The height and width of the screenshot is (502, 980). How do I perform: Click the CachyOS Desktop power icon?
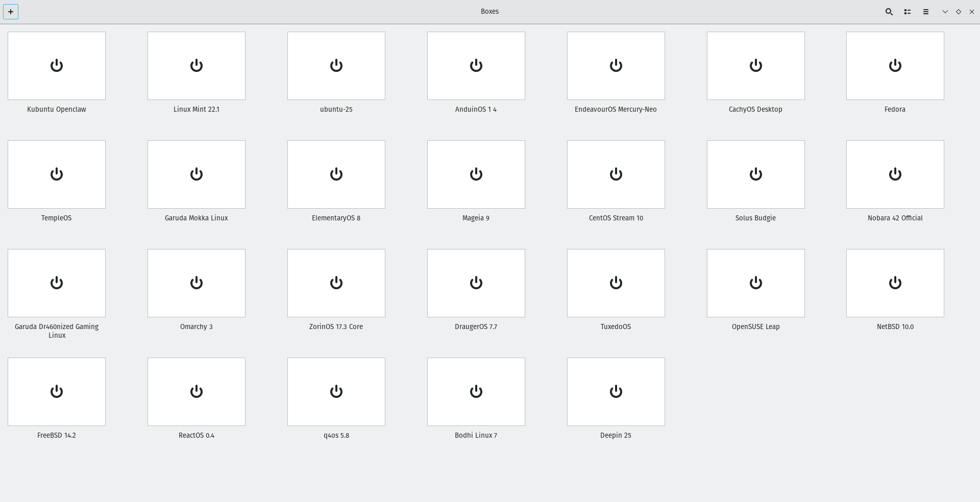pos(756,65)
